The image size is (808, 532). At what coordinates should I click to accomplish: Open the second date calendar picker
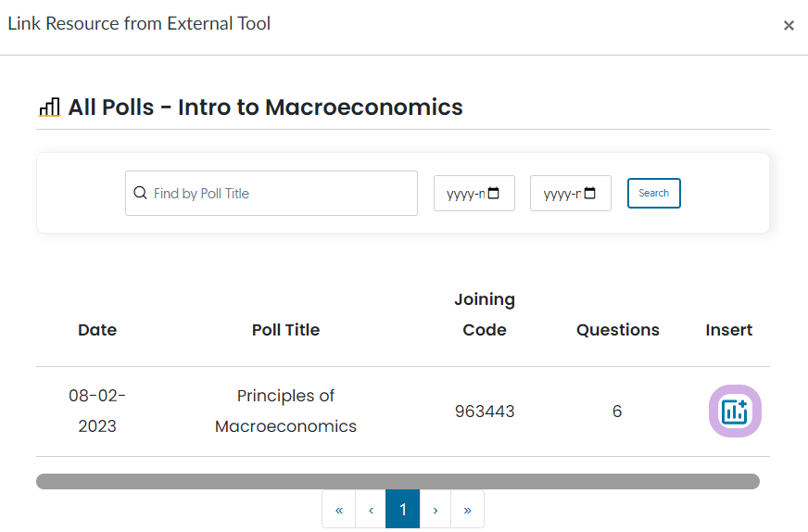click(590, 193)
